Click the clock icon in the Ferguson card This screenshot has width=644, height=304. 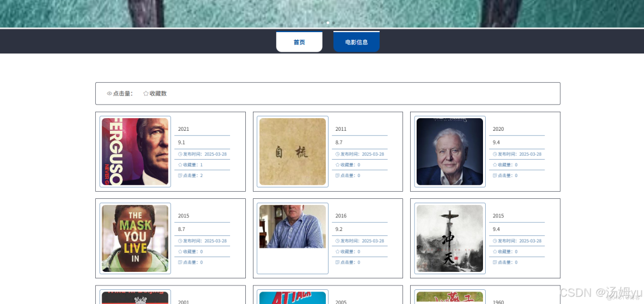[180, 154]
